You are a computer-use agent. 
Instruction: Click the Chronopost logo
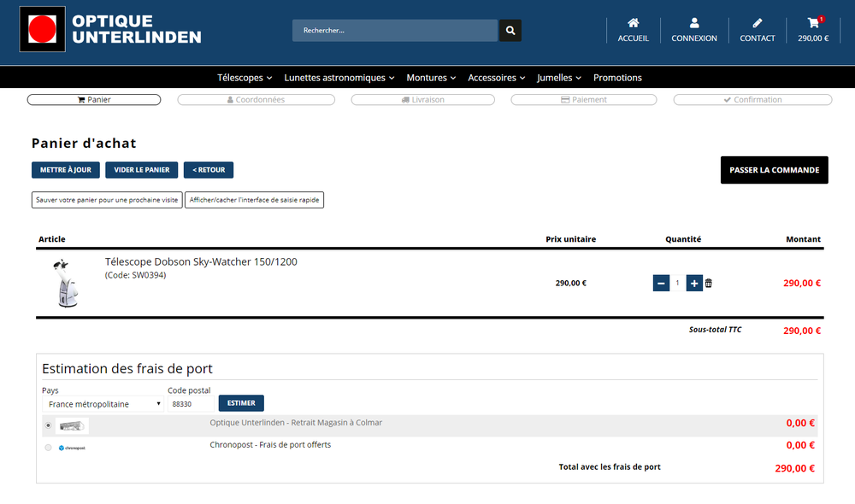pyautogui.click(x=72, y=448)
